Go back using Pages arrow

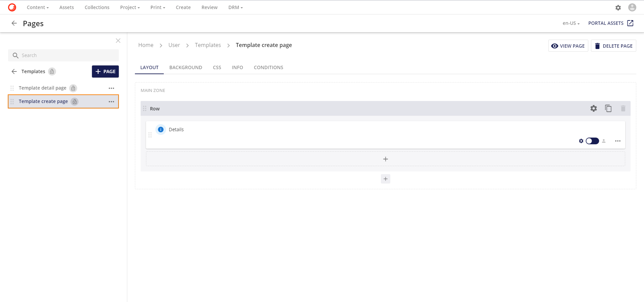click(14, 23)
